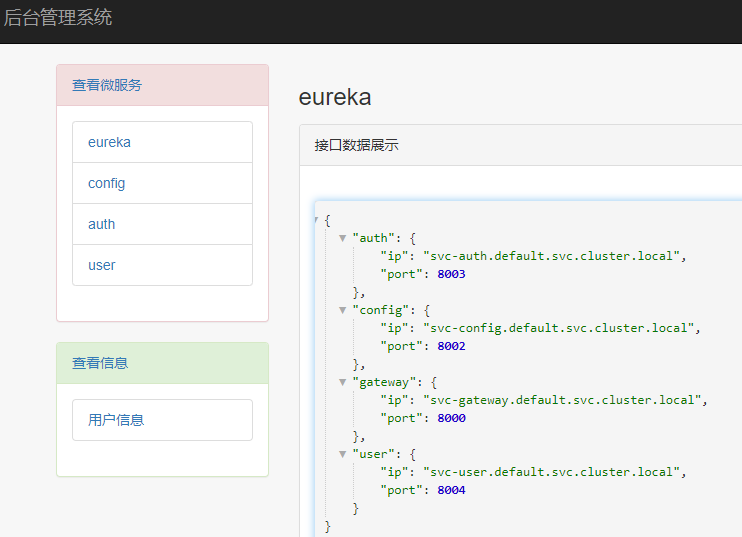This screenshot has height=537, width=742.
Task: Click the "auth" key in JSON
Action: click(x=374, y=238)
